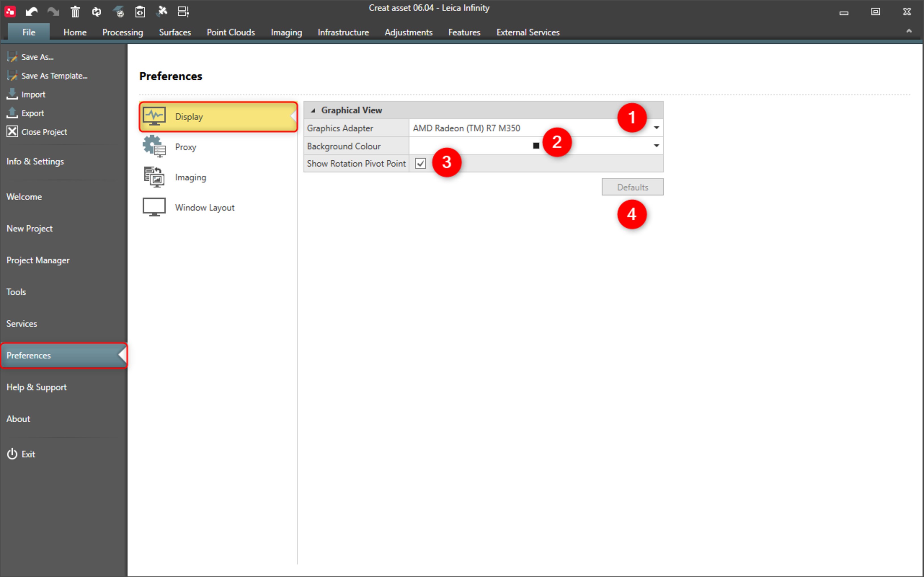Click the Exit power icon
Image resolution: width=924 pixels, height=577 pixels.
pyautogui.click(x=12, y=454)
